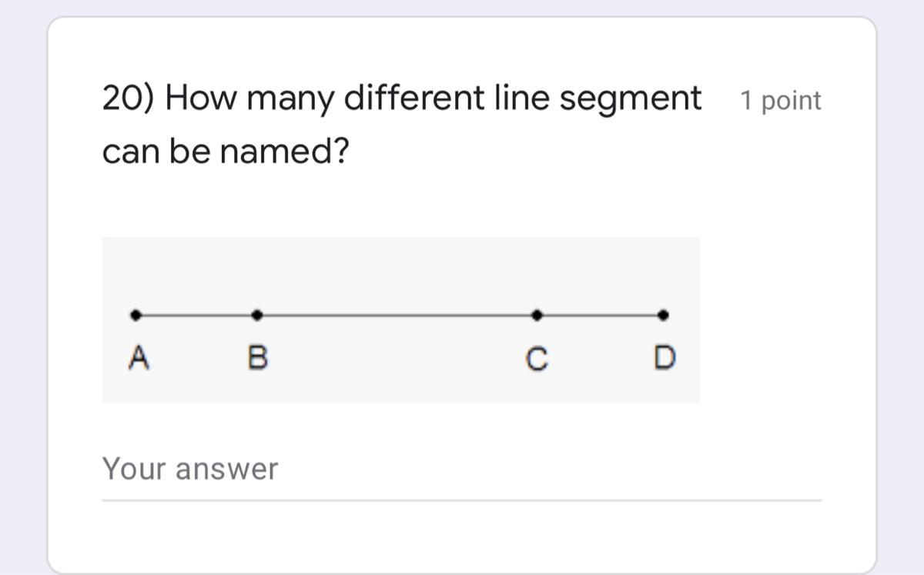Click the line segment between B and C
This screenshot has height=575, width=924.
pos(397,315)
